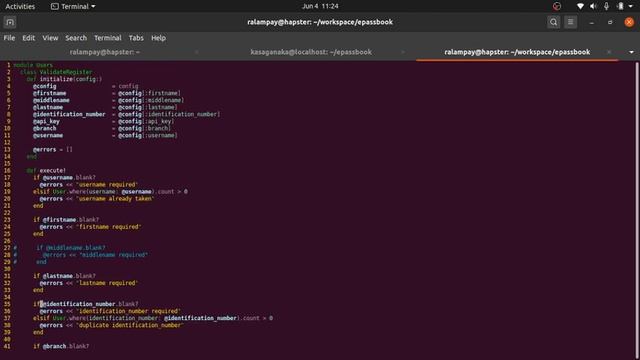Click 'elsif' keyword on line 19
This screenshot has width=640, height=360.
pyautogui.click(x=41, y=191)
